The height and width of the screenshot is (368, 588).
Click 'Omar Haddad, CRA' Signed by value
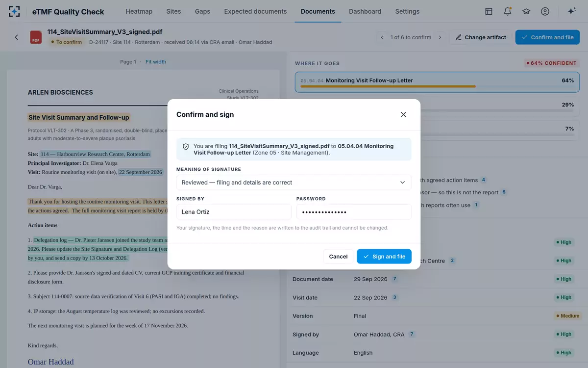click(379, 335)
